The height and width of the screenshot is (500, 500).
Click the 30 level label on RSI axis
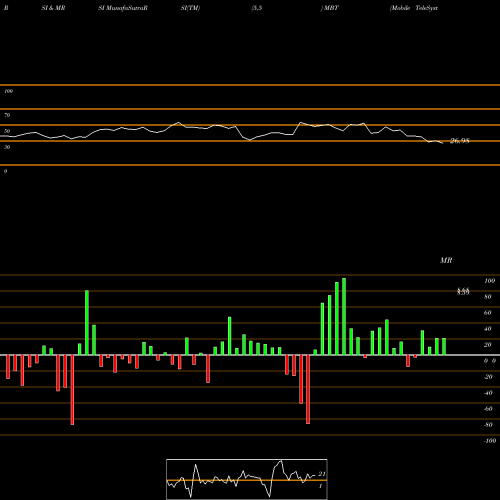point(7,147)
